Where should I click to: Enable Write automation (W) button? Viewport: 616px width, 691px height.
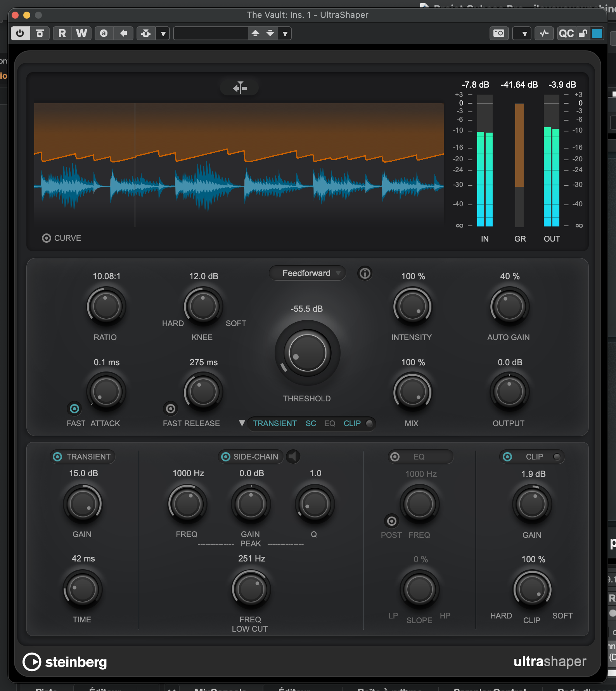coord(81,33)
